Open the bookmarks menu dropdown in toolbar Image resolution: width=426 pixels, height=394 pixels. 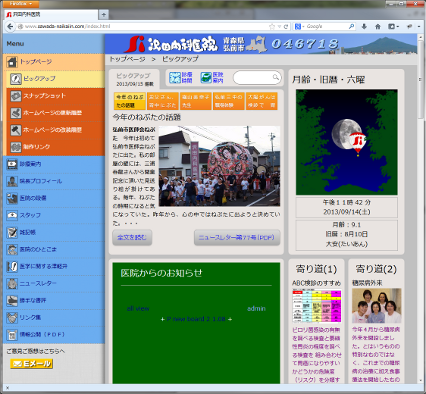coord(393,26)
